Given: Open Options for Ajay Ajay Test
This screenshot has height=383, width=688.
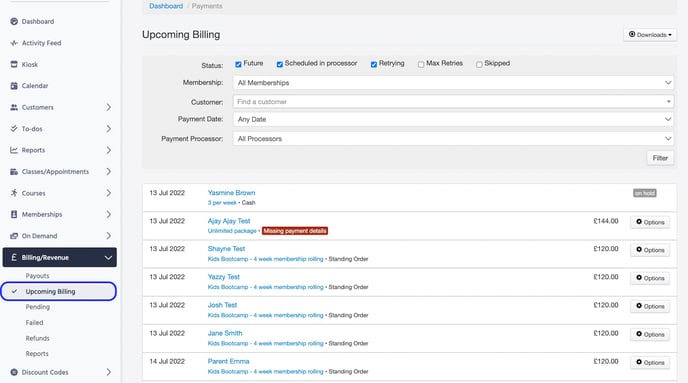Looking at the screenshot, I should [650, 222].
